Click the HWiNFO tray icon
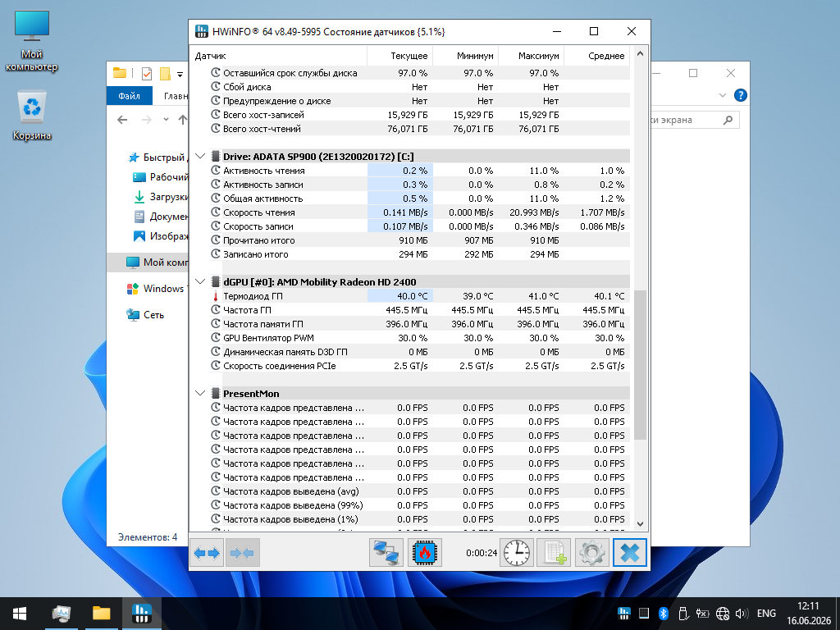 point(624,614)
